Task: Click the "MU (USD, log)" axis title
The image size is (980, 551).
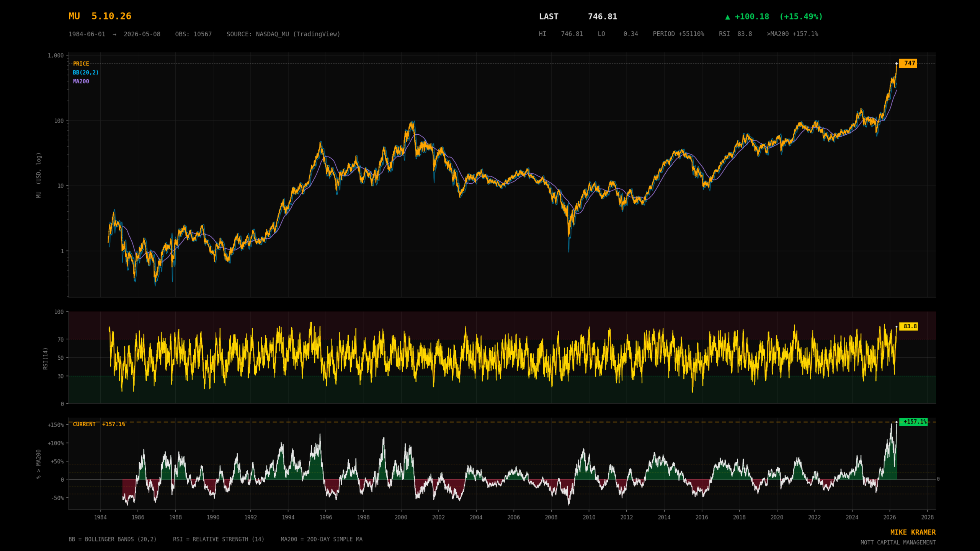Action: point(39,175)
